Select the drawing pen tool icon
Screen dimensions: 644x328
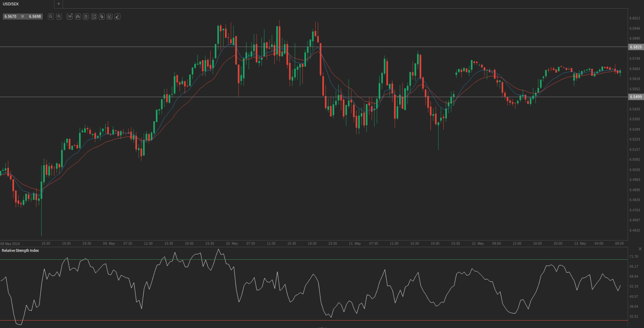coord(117,17)
